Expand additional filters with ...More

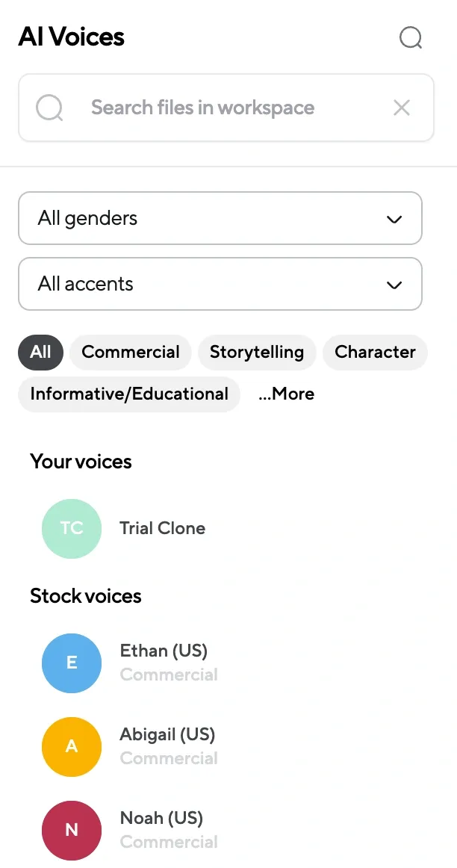coord(286,394)
